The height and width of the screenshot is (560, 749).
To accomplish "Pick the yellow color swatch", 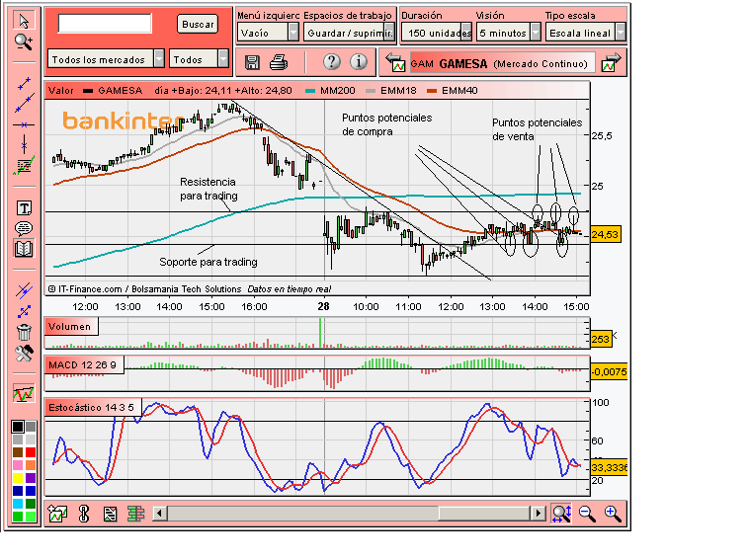I will pyautogui.click(x=18, y=478).
